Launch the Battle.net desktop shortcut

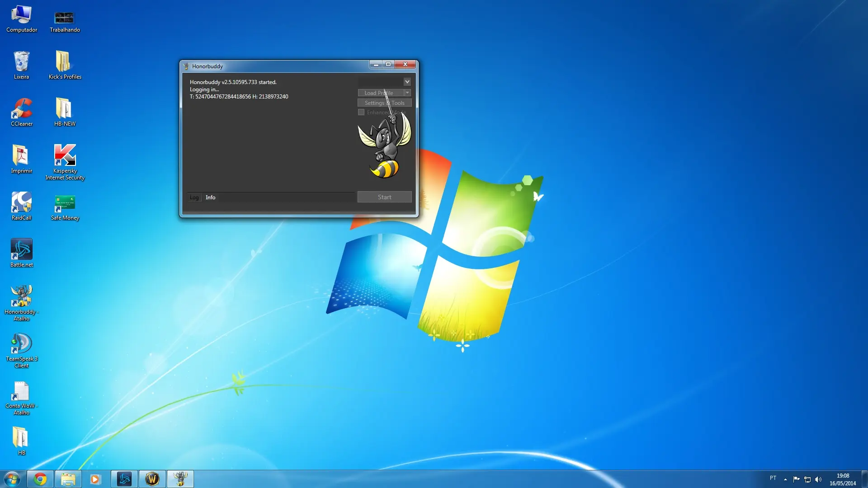tap(21, 253)
